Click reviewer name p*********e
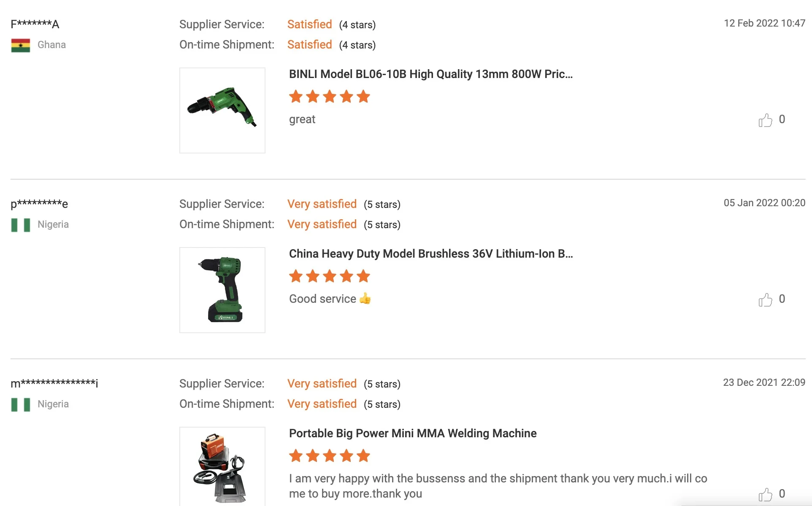The height and width of the screenshot is (506, 812). pyautogui.click(x=39, y=204)
